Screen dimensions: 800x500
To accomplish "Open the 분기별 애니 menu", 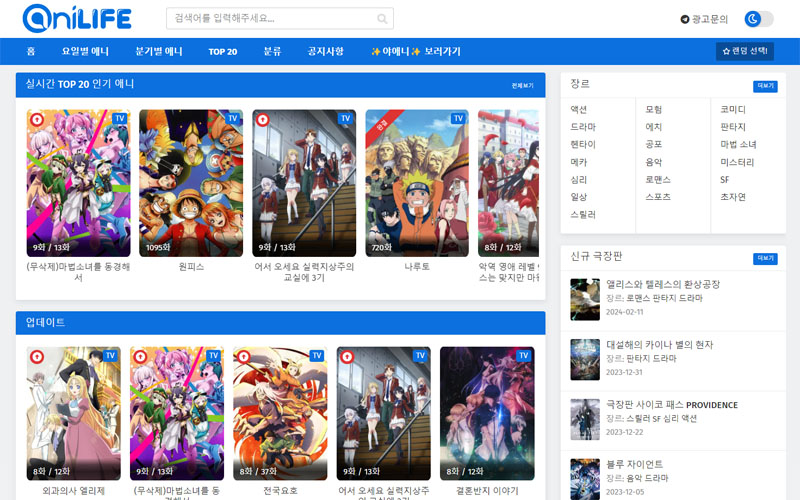I will pos(159,51).
